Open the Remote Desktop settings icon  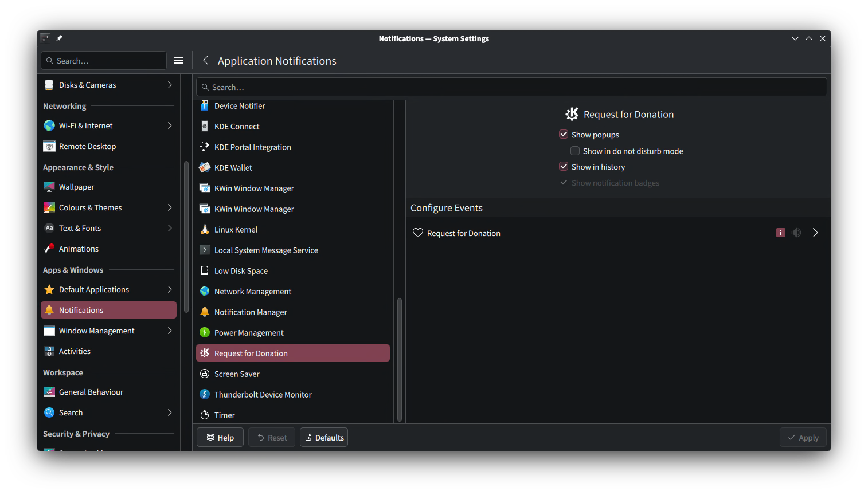pos(49,146)
